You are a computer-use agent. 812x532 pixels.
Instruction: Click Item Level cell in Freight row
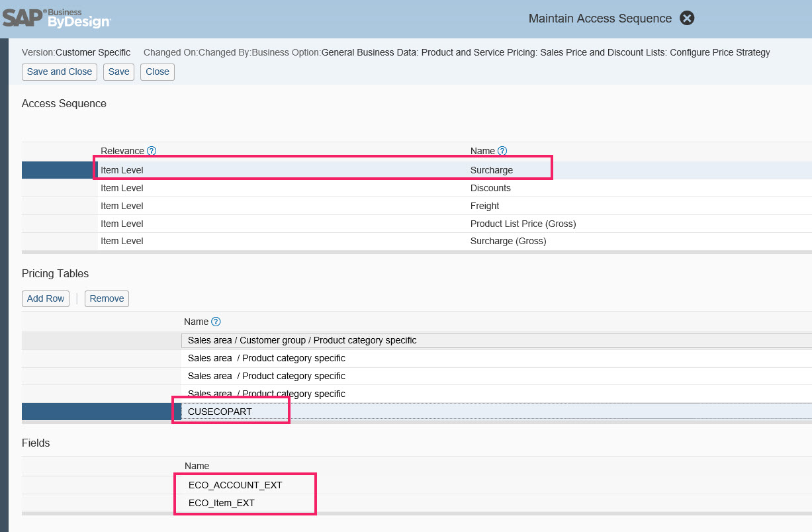tap(122, 206)
